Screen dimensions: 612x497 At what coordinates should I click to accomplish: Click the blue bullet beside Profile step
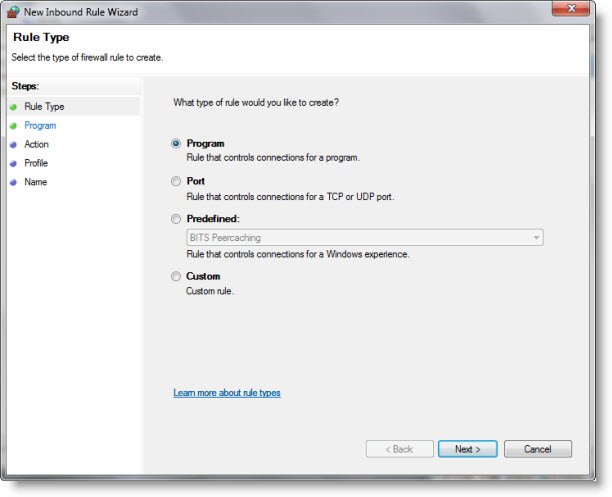pos(13,163)
